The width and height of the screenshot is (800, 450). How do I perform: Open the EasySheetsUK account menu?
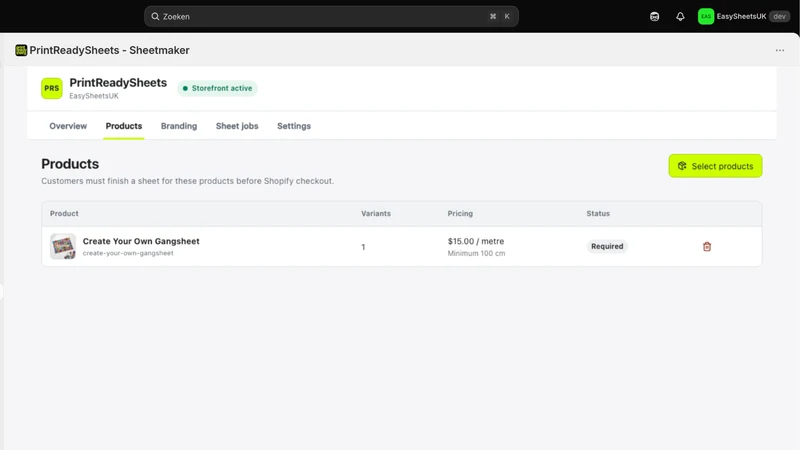(743, 16)
